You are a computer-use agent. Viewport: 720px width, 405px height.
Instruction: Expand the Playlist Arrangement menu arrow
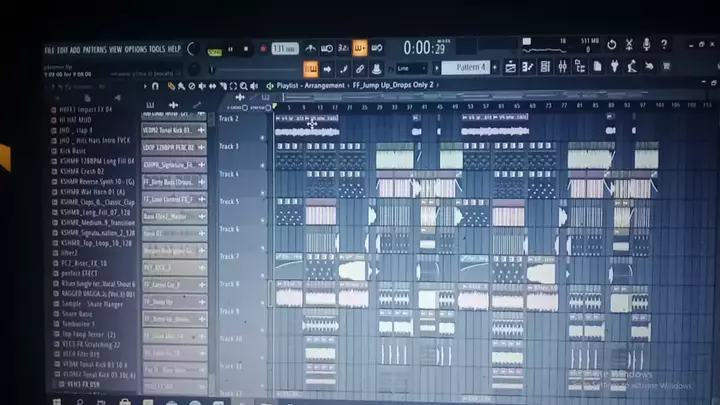271,86
